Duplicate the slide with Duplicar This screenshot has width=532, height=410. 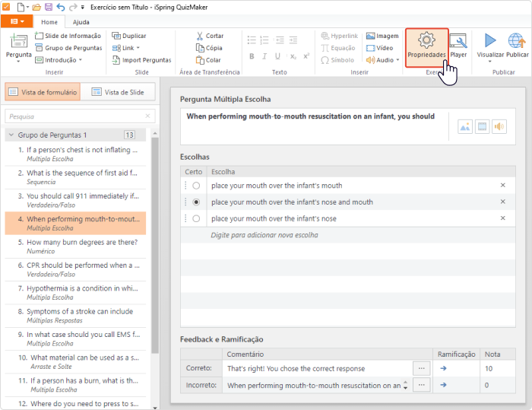[129, 36]
